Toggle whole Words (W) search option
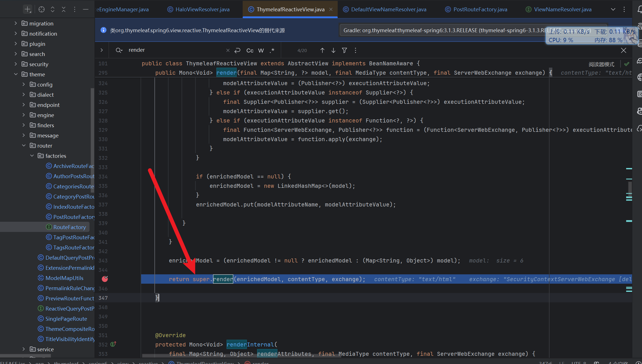This screenshot has height=364, width=642. [x=261, y=50]
